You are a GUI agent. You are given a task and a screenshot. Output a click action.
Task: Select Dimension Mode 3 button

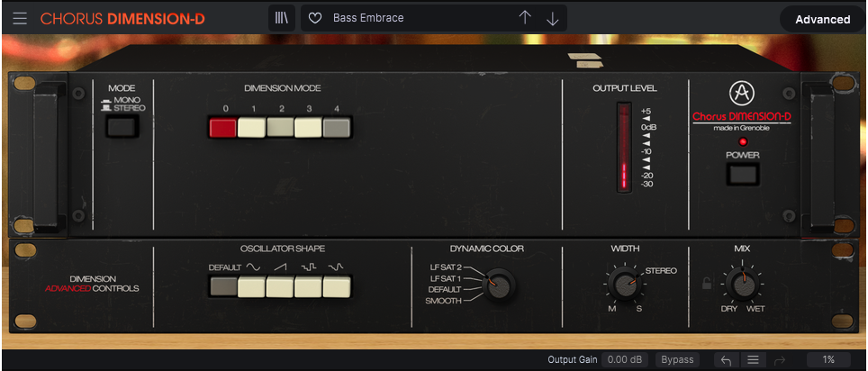(308, 127)
